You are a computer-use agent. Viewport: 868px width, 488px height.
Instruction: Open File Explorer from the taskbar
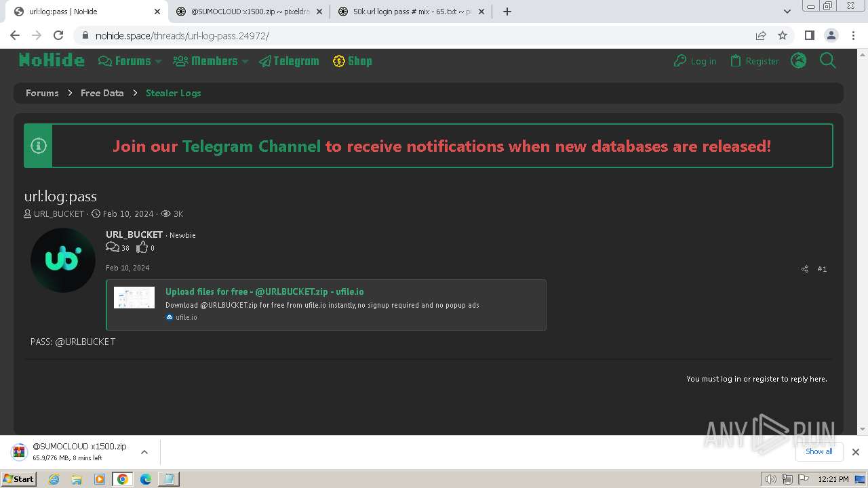click(x=77, y=479)
